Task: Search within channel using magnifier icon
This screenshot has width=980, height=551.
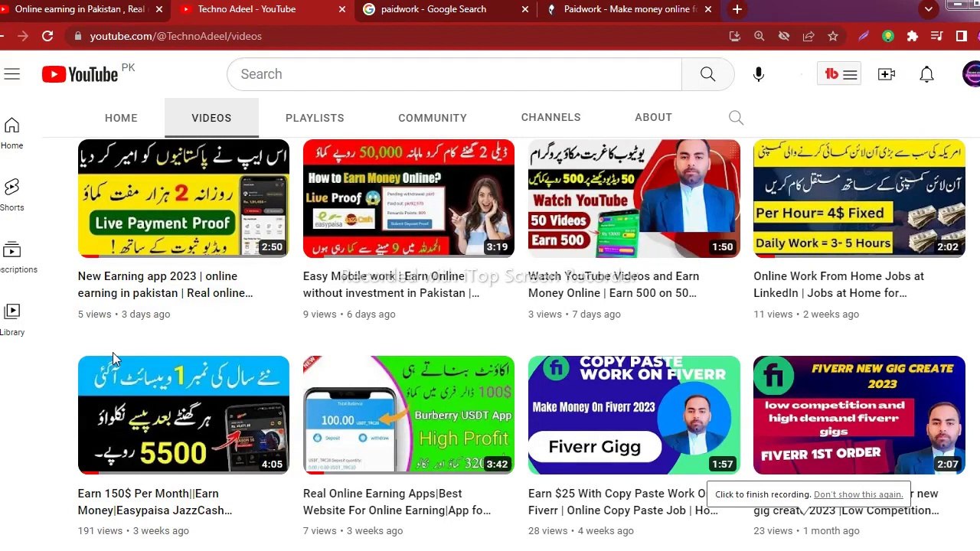Action: pyautogui.click(x=736, y=118)
